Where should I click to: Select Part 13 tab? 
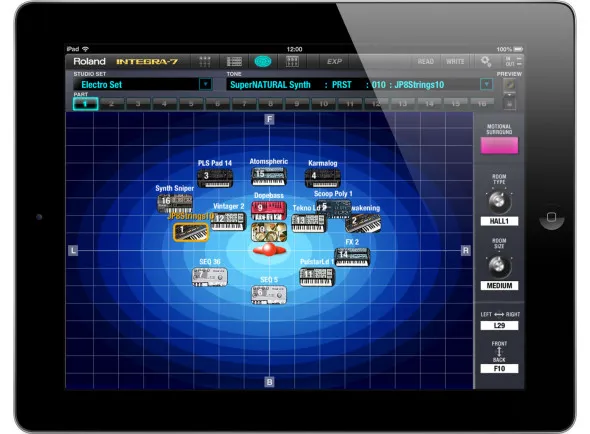(403, 104)
